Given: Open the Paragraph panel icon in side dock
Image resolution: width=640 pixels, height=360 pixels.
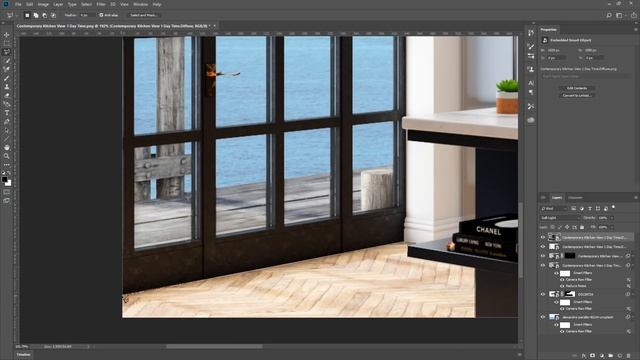Looking at the screenshot, I should click(531, 92).
